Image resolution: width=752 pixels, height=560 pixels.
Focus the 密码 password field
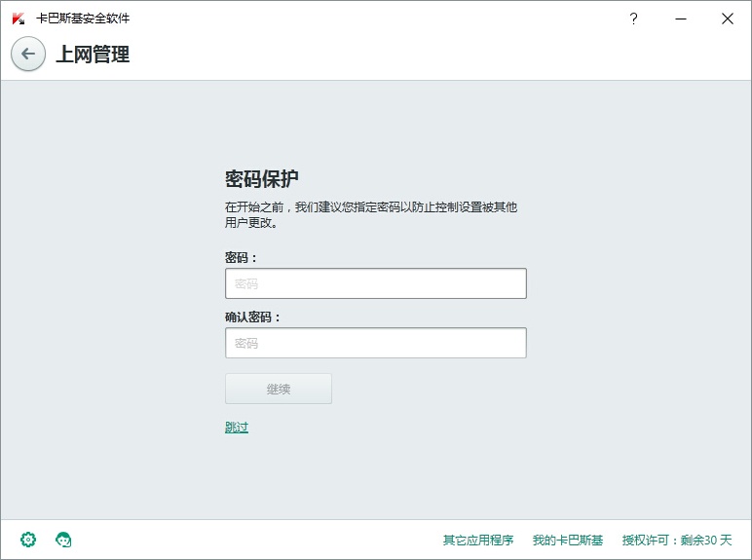tap(376, 283)
